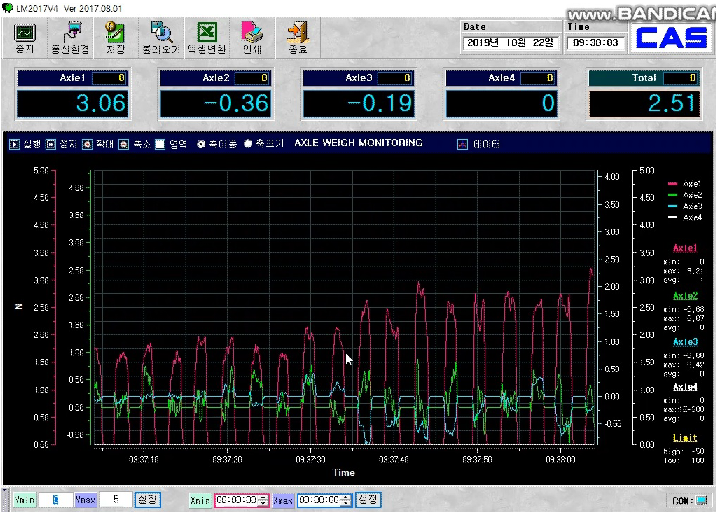Open the 통신환경 communication settings

(x=70, y=38)
